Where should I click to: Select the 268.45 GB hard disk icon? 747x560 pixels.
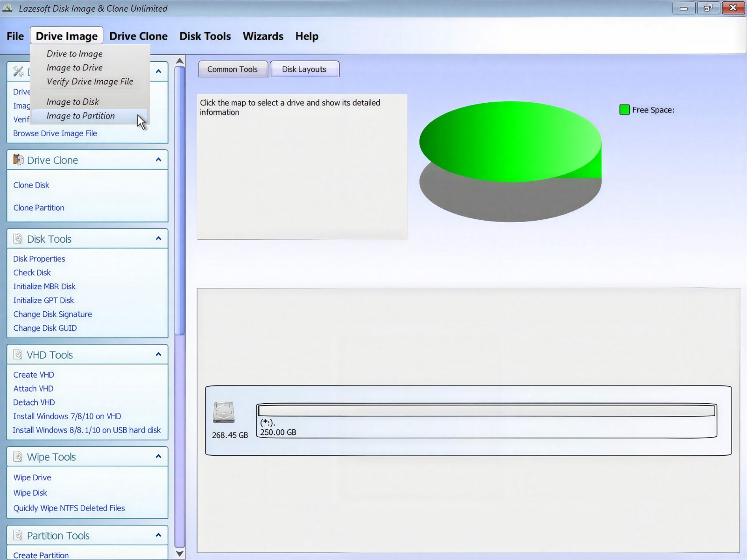point(224,413)
